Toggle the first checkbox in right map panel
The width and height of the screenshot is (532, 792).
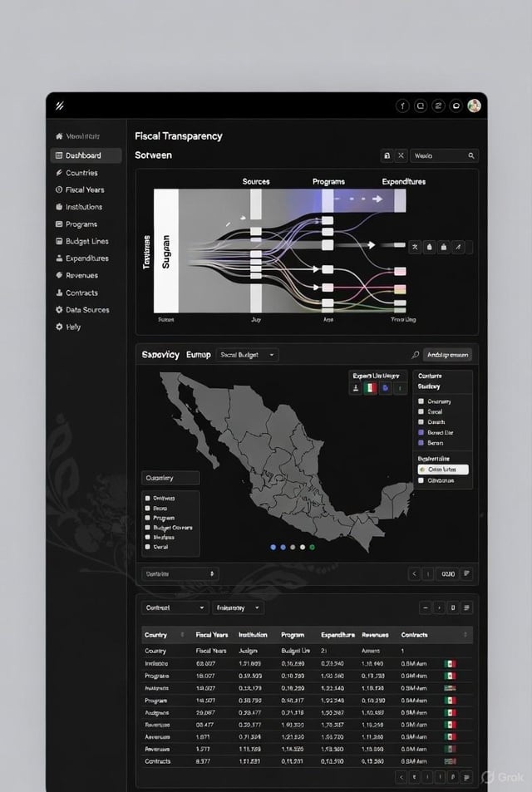click(x=421, y=401)
